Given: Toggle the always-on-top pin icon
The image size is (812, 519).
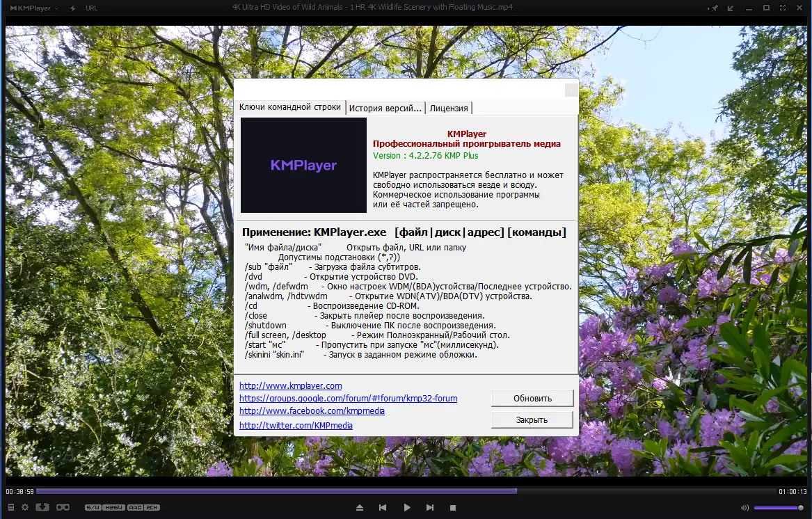Looking at the screenshot, I should [713, 8].
